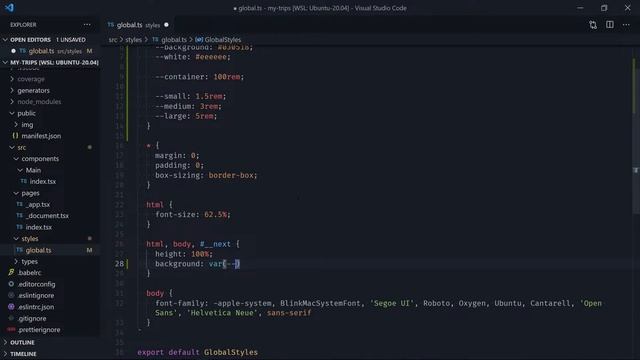The image size is (640, 360).
Task: Open the .eslintignore file
Action: click(x=50, y=296)
